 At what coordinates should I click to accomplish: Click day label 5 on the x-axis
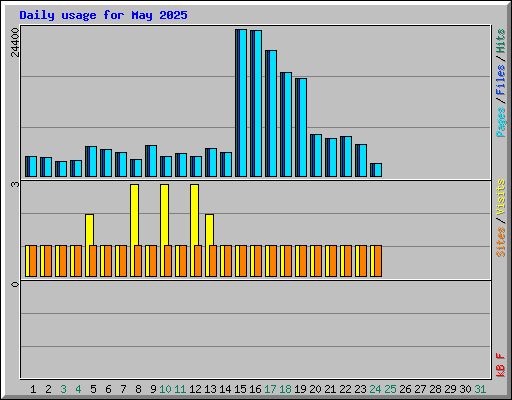tap(93, 389)
